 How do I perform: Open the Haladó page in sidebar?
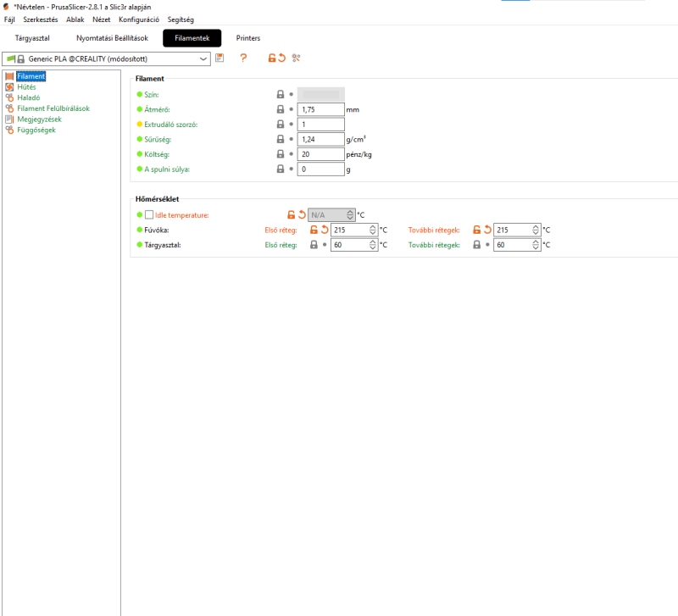[29, 97]
